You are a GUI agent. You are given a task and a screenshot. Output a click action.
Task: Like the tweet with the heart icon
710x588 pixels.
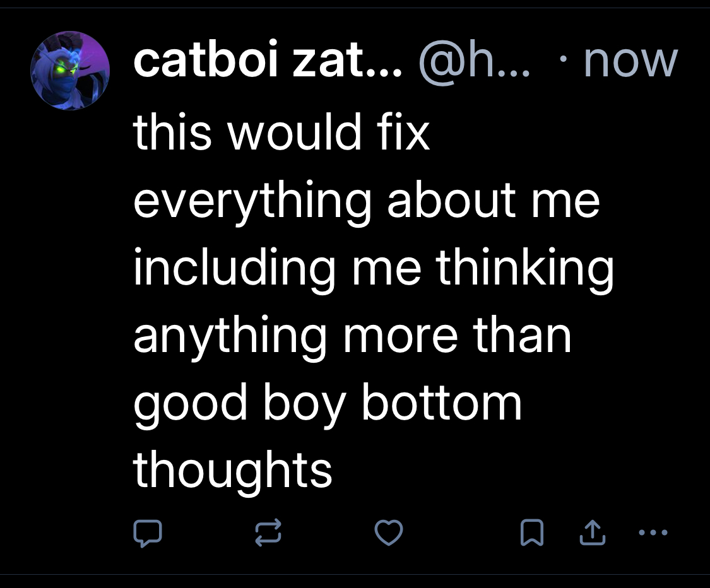pyautogui.click(x=389, y=534)
